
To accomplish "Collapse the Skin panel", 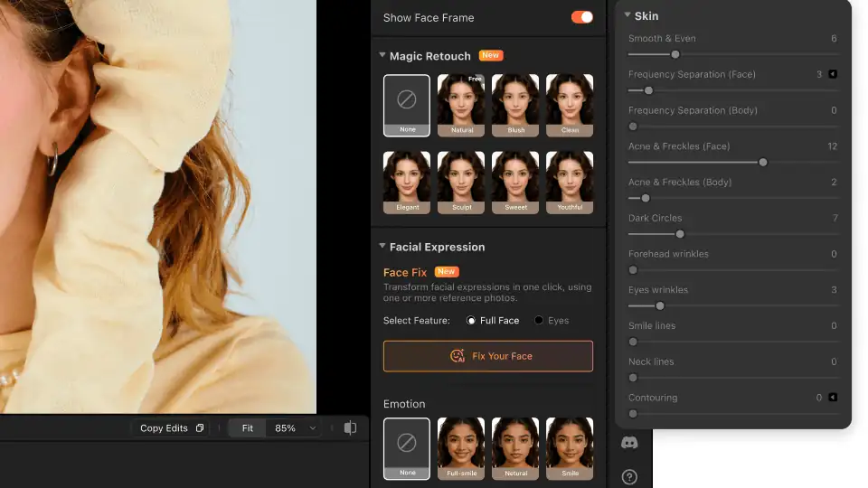I will [x=627, y=15].
